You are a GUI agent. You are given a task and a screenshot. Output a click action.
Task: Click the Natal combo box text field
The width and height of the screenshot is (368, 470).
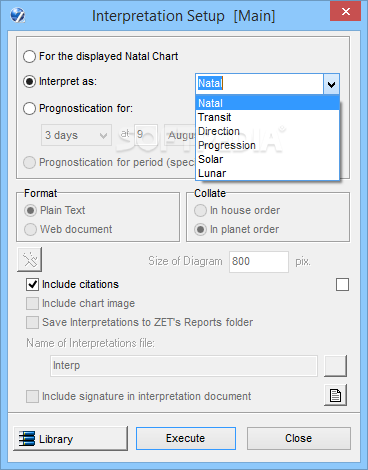259,84
